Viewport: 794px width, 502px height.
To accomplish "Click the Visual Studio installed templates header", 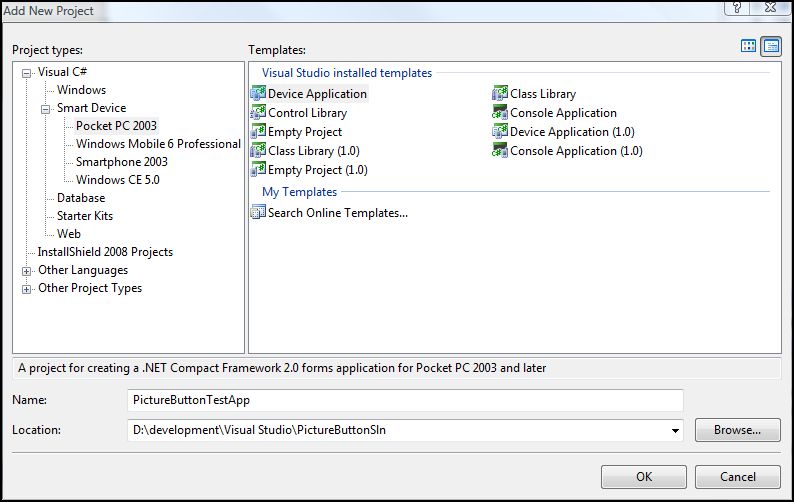I will [x=347, y=73].
